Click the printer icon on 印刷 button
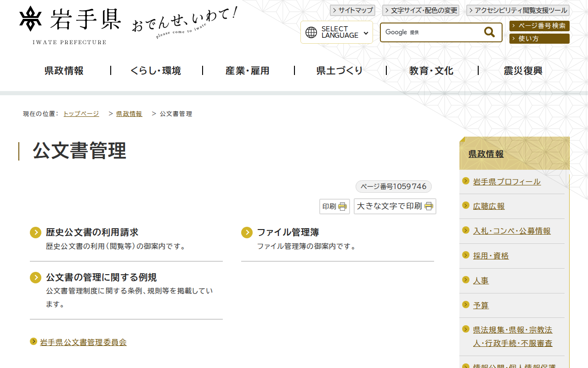The height and width of the screenshot is (368, 588). (343, 207)
